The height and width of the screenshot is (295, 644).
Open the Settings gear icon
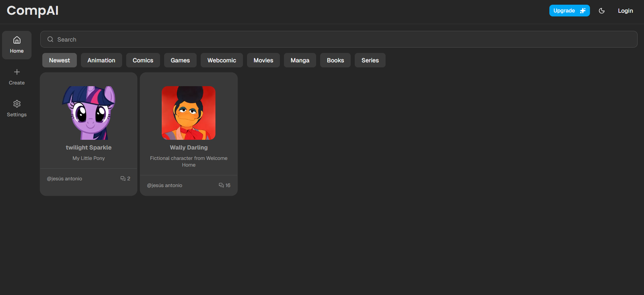tap(17, 104)
